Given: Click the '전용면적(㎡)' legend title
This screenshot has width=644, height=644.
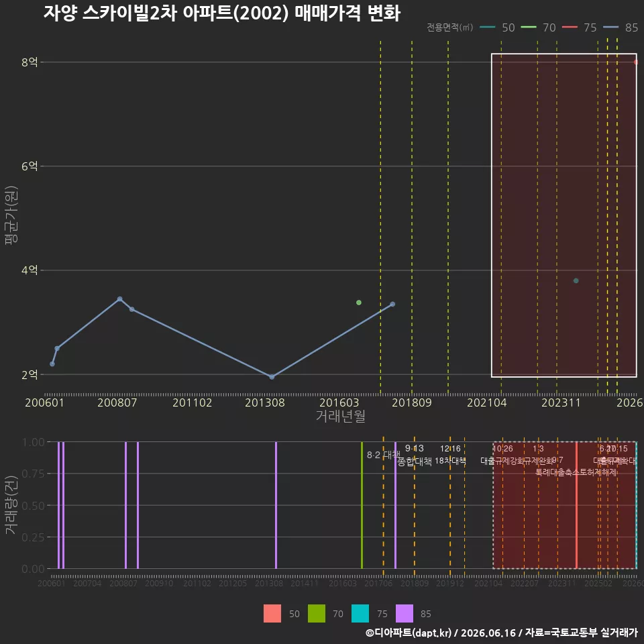Looking at the screenshot, I should tap(449, 27).
